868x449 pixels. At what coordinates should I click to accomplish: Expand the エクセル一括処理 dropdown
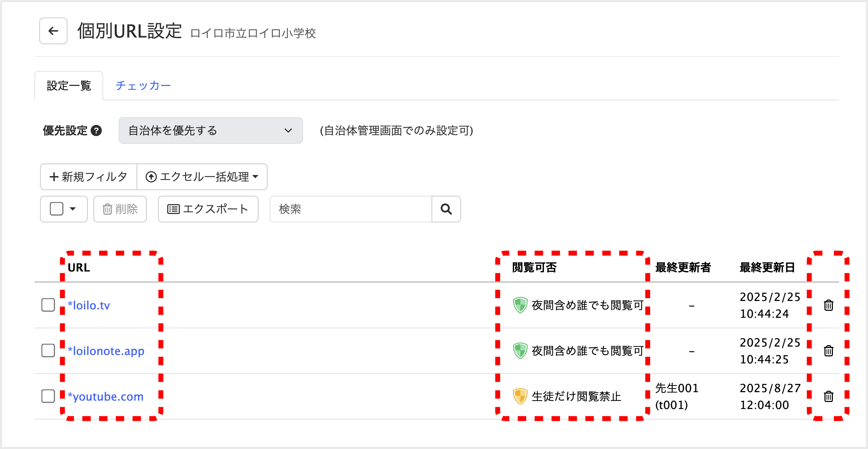tap(202, 177)
